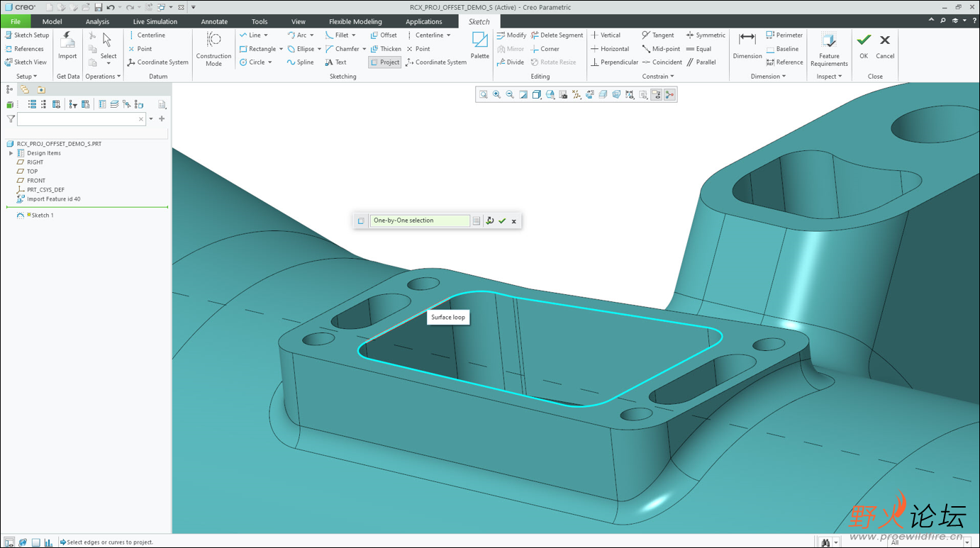980x548 pixels.
Task: Select the Arc sketching tool
Action: 297,35
